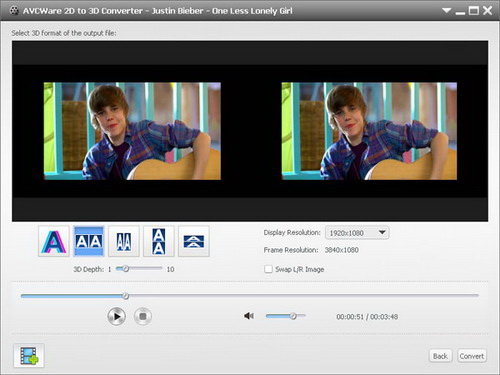
Task: Pick the Top and Bottom 3D format
Action: coord(159,241)
